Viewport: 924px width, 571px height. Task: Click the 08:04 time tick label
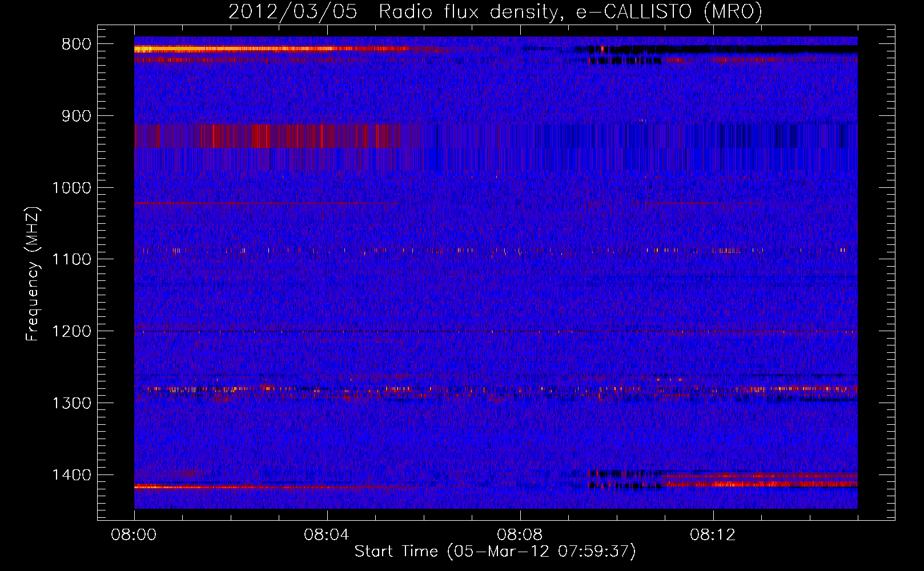tap(327, 535)
